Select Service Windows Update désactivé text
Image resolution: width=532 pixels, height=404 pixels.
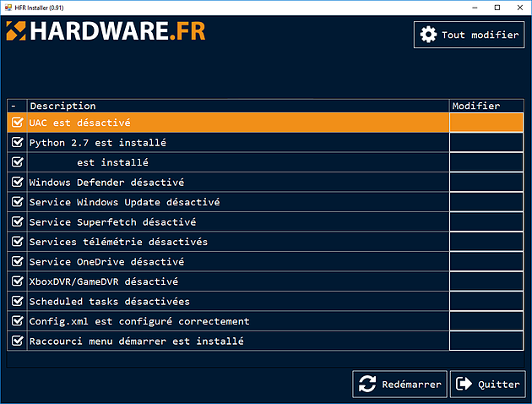124,202
